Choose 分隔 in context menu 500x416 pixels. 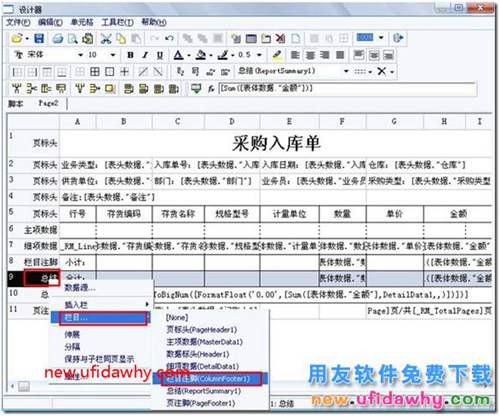72,347
